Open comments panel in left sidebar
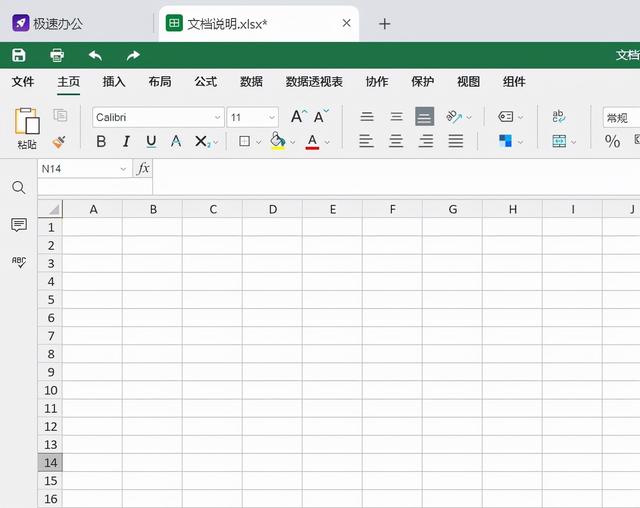The image size is (640, 508). coord(19,224)
